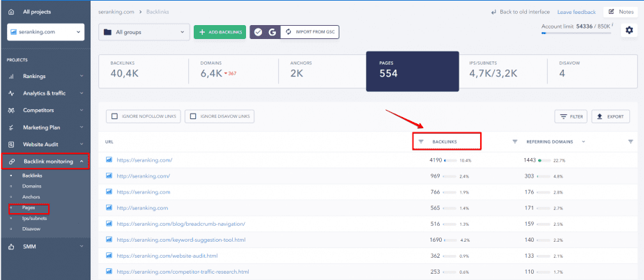The image size is (644, 280).
Task: Click chart icon for competitor-traffic-research row
Action: point(109,272)
